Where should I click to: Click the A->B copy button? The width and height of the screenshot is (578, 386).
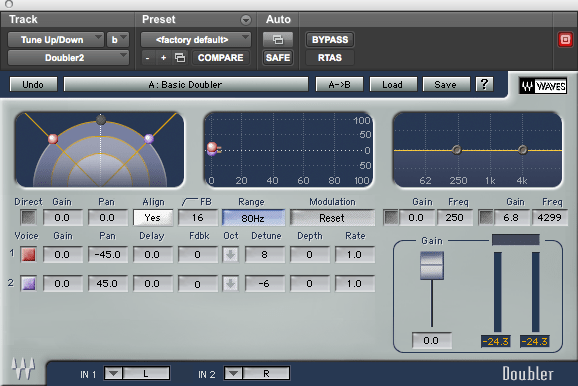tap(340, 84)
